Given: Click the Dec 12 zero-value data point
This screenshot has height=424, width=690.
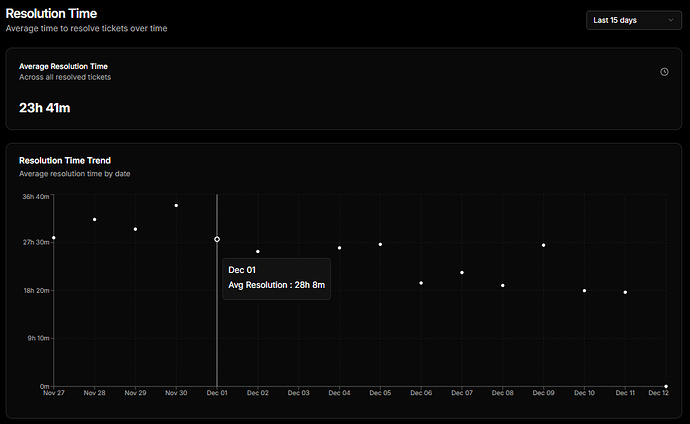Looking at the screenshot, I should click(x=666, y=386).
